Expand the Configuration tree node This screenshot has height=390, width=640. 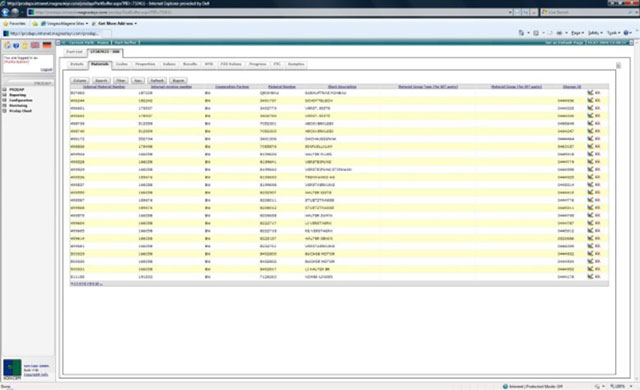(5, 100)
